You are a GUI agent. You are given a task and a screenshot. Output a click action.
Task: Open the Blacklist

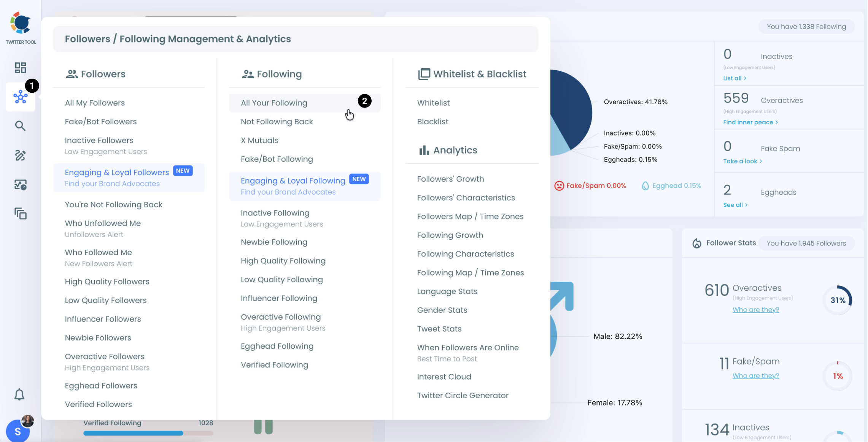432,122
